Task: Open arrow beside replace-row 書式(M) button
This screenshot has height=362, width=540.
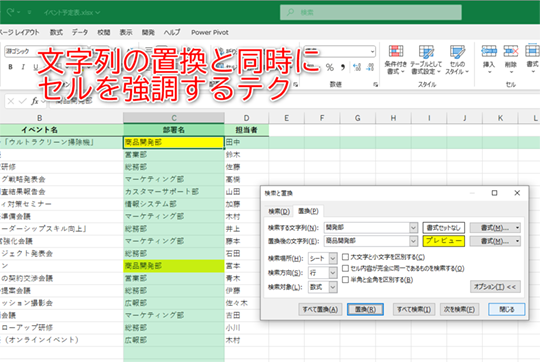Action: (517, 241)
